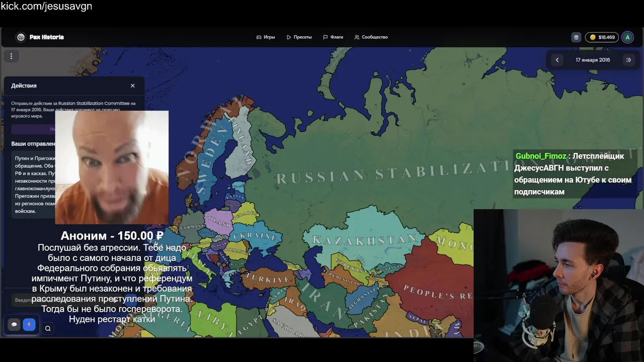Open the Пресеты menu

pyautogui.click(x=299, y=37)
